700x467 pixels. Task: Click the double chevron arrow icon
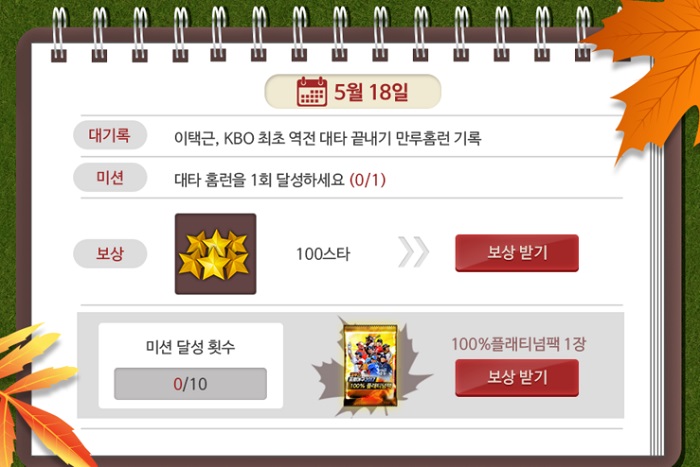(413, 252)
